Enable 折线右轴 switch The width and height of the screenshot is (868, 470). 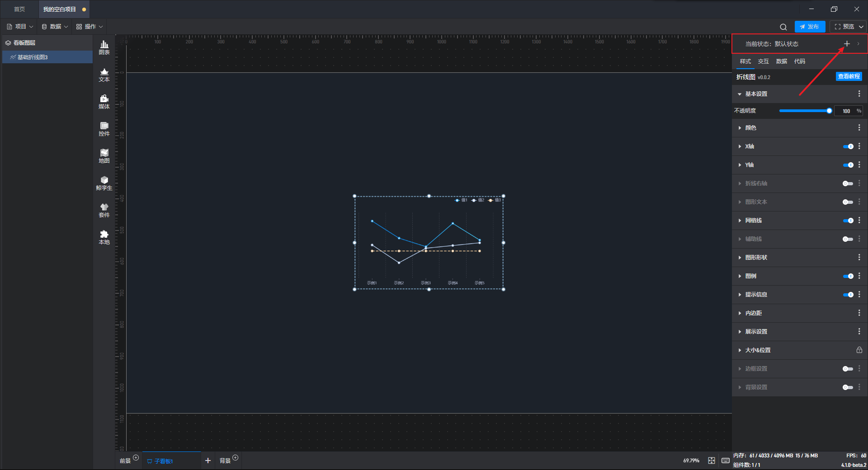click(x=848, y=183)
